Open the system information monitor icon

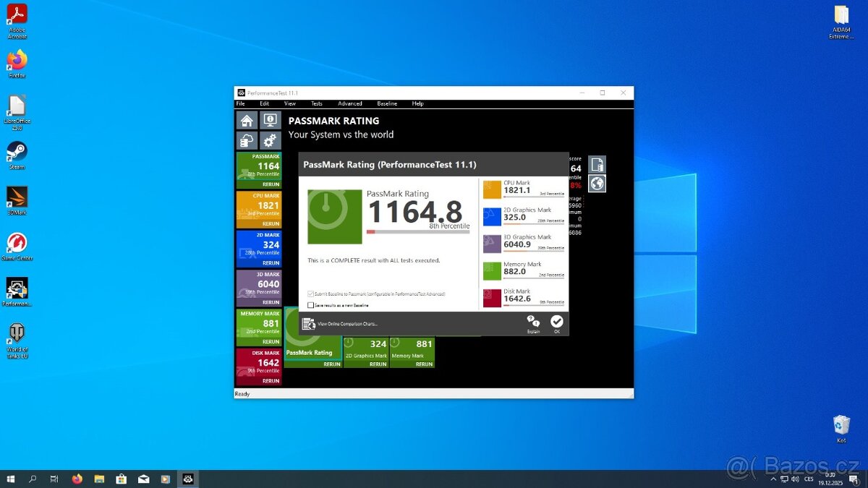(271, 120)
